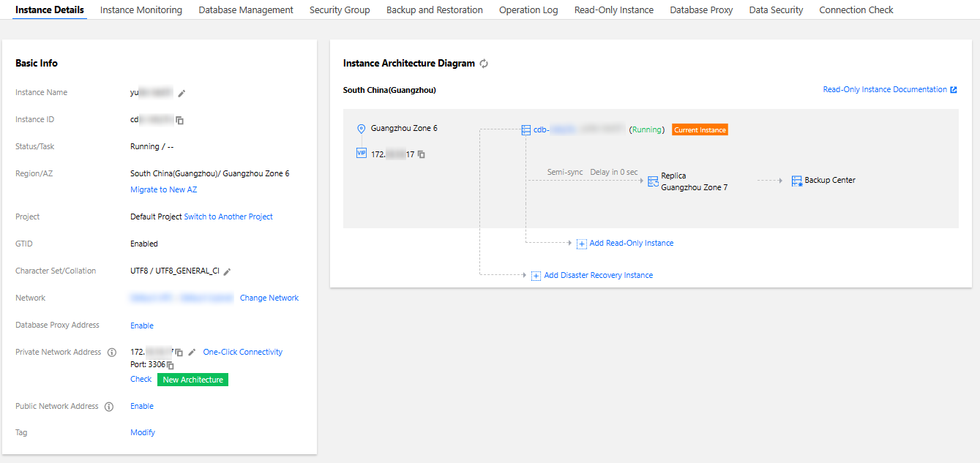The image size is (980, 463).
Task: Copy the port 3306 value
Action: (x=171, y=365)
